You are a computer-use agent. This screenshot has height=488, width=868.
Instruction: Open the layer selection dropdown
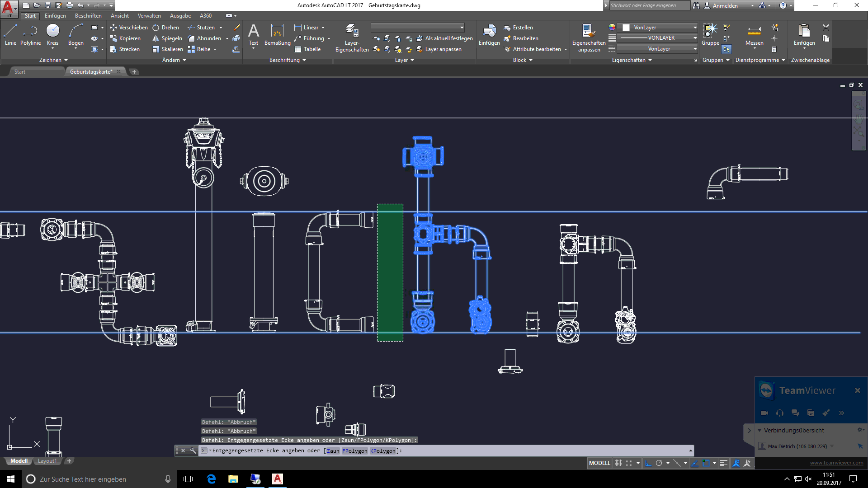click(x=418, y=28)
